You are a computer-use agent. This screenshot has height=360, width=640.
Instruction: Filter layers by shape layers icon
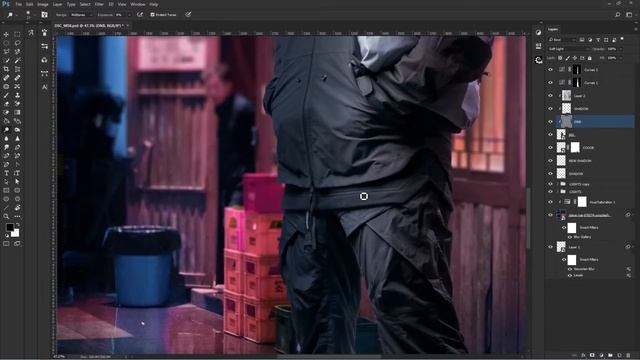tap(606, 40)
